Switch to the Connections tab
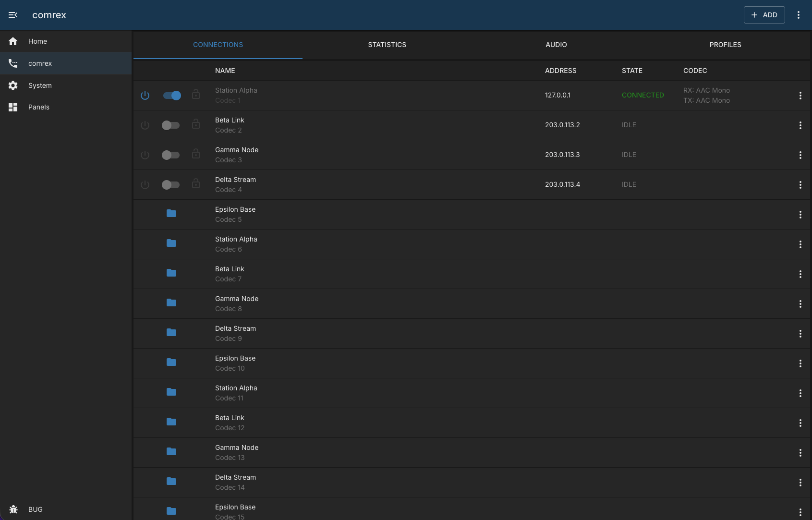812x520 pixels. [218, 45]
